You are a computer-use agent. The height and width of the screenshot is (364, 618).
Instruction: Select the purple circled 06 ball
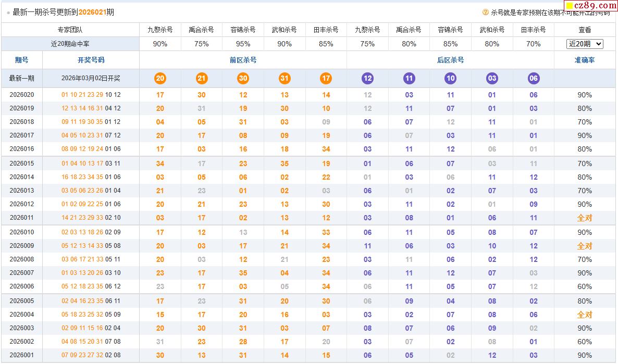coord(533,79)
